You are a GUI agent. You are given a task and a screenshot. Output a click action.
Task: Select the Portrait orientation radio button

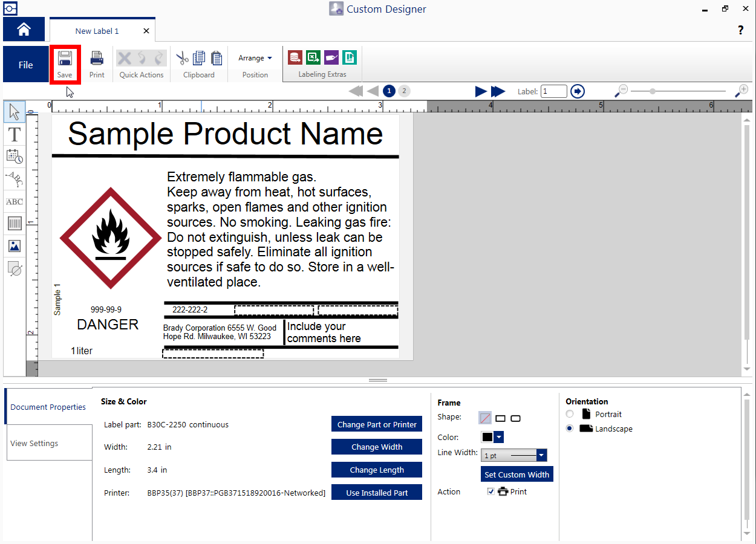click(570, 414)
